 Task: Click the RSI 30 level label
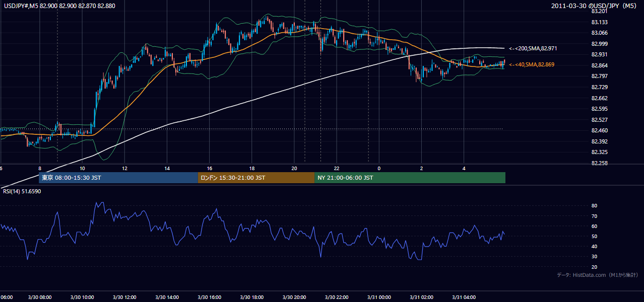594,257
